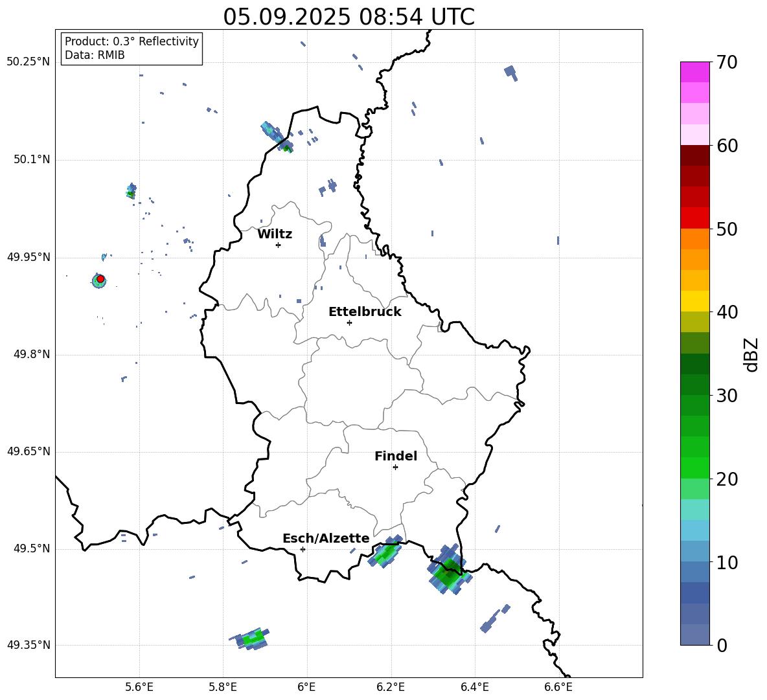Click the Esch/Alzette city label

tap(326, 539)
